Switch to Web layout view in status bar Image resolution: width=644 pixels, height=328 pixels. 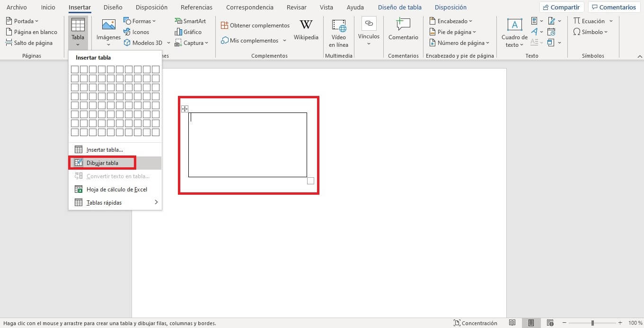point(550,323)
